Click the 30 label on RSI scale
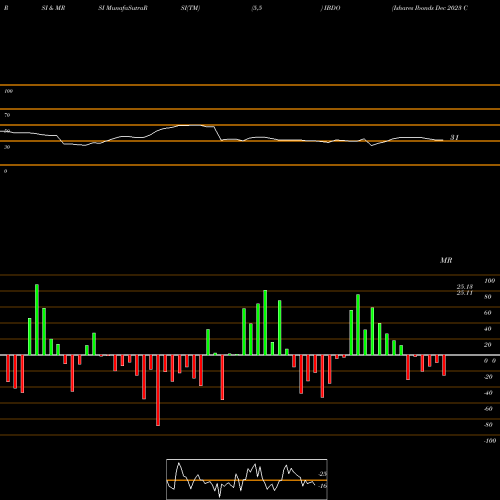The height and width of the screenshot is (500, 500). click(7, 147)
